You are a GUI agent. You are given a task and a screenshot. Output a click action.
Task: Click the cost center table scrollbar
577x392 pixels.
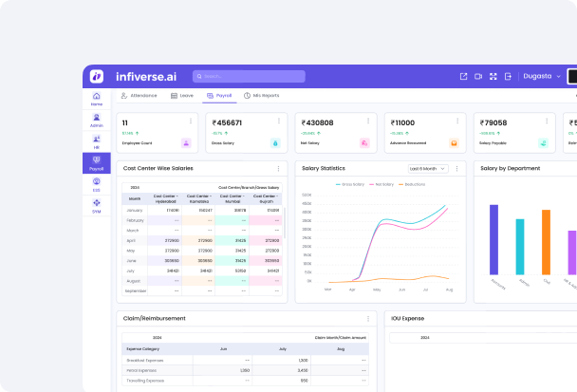click(285, 223)
